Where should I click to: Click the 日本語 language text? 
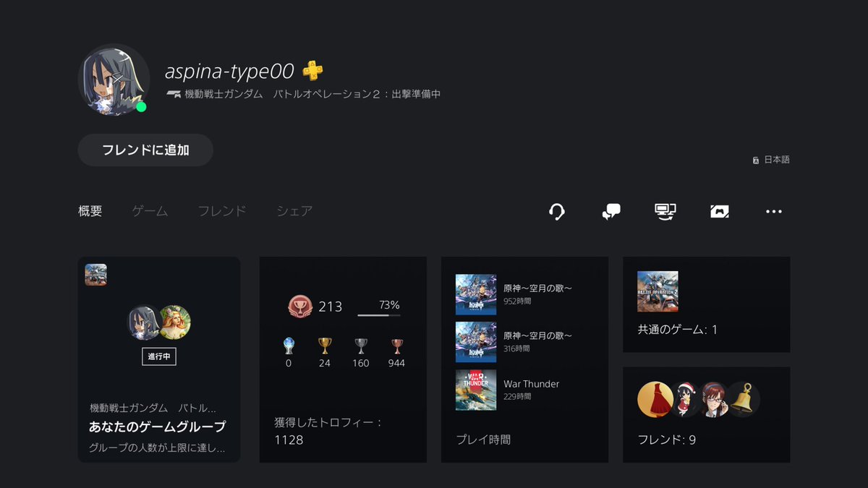(777, 160)
